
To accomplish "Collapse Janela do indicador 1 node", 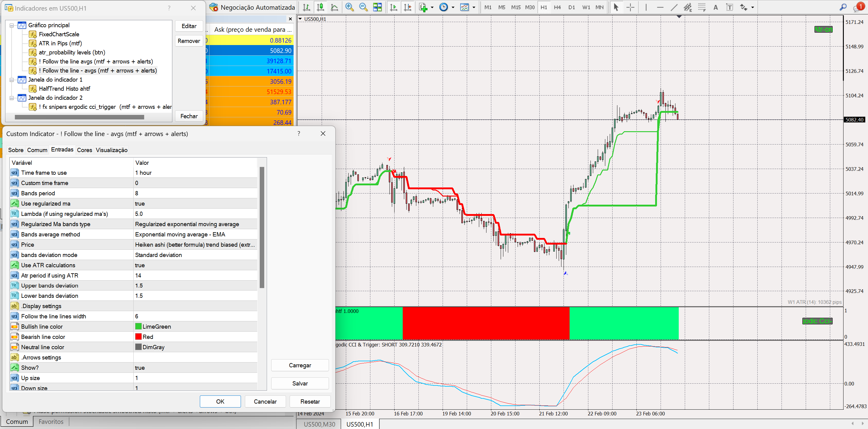I will [x=12, y=80].
